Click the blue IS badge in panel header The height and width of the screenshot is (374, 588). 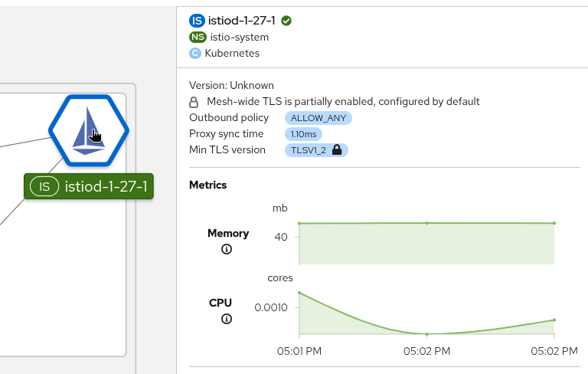(197, 21)
